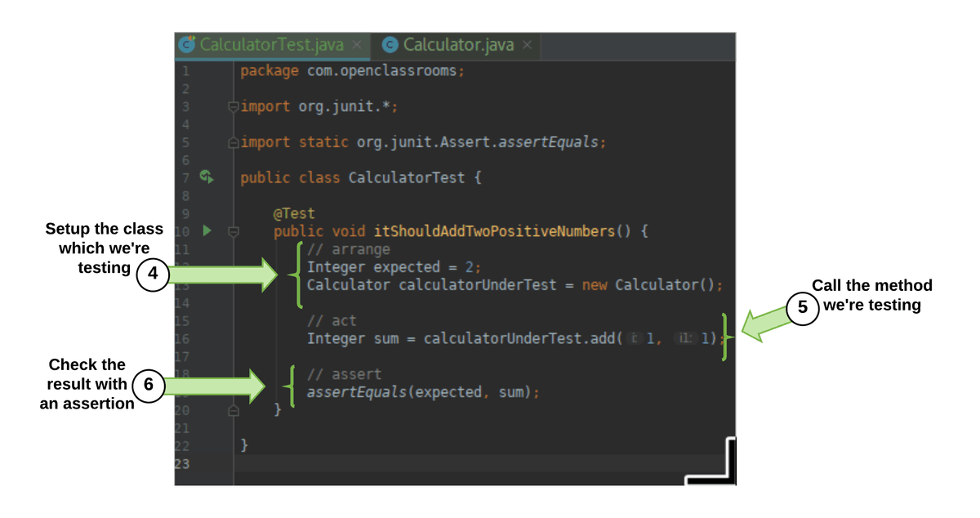This screenshot has height=518, width=980.
Task: Click the assertEquals call in assert section
Action: [x=356, y=392]
